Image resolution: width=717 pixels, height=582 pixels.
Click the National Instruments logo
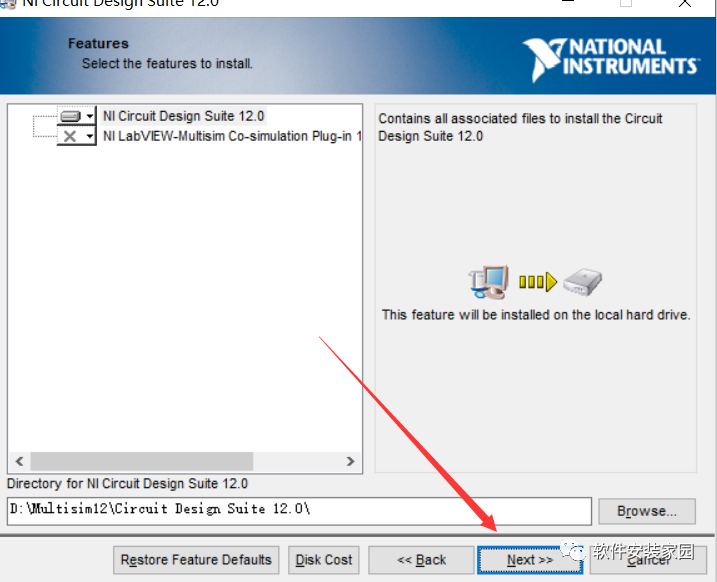(x=610, y=58)
